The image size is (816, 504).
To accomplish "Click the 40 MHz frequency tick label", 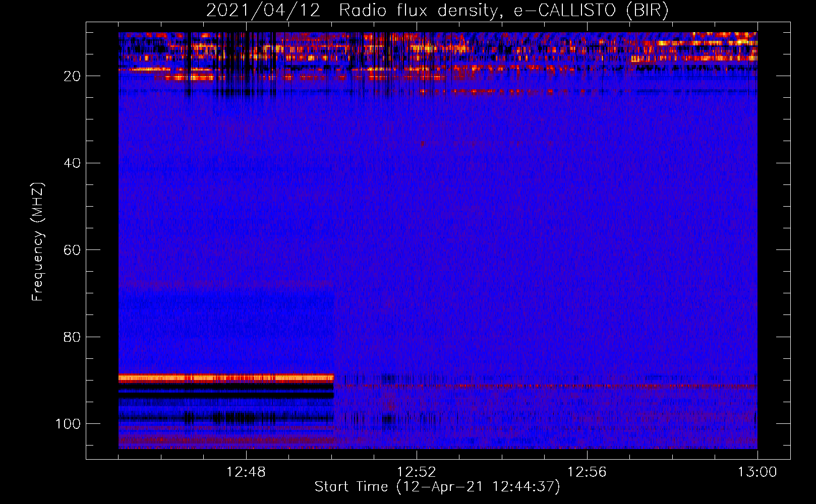I will click(x=72, y=163).
